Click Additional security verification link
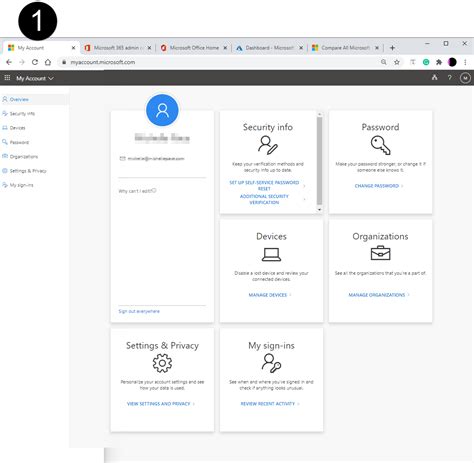Screen dimensions: 474x463 tap(264, 199)
